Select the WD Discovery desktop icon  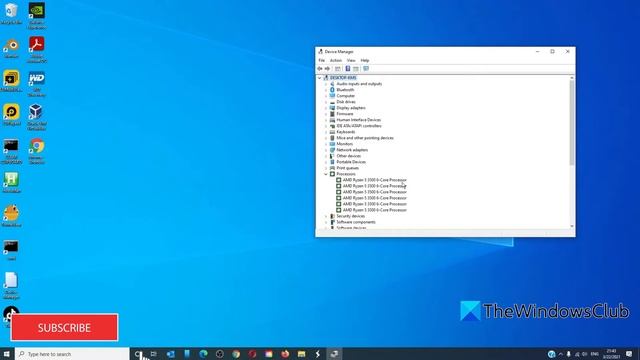pos(37,84)
